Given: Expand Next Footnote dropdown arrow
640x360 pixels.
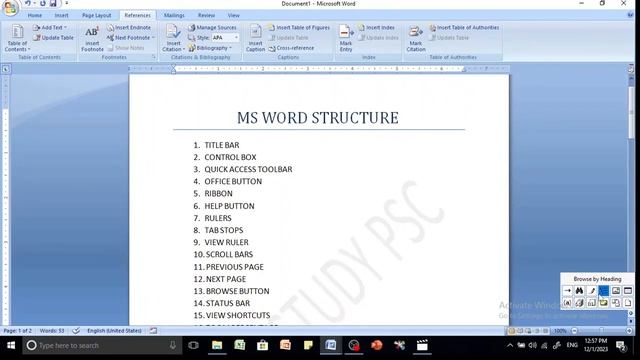Looking at the screenshot, I should [153, 38].
